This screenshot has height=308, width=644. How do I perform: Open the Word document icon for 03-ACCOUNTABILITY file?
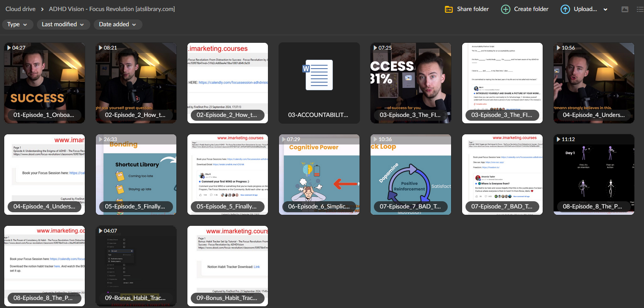point(319,75)
